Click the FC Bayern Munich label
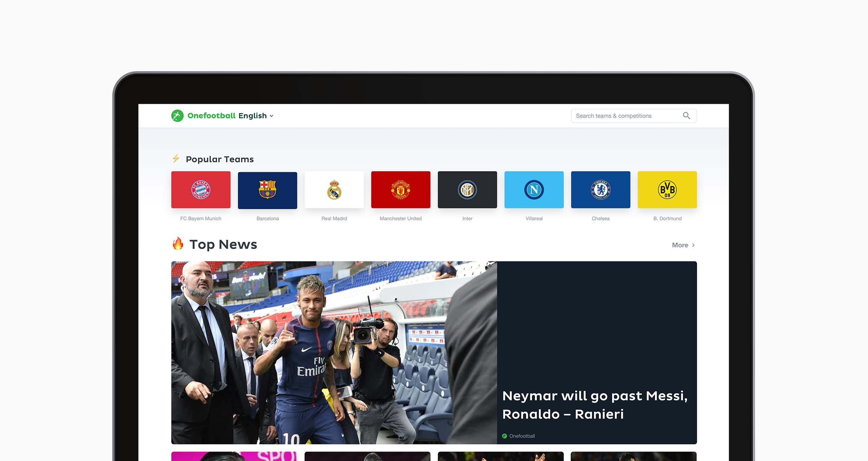 click(201, 218)
